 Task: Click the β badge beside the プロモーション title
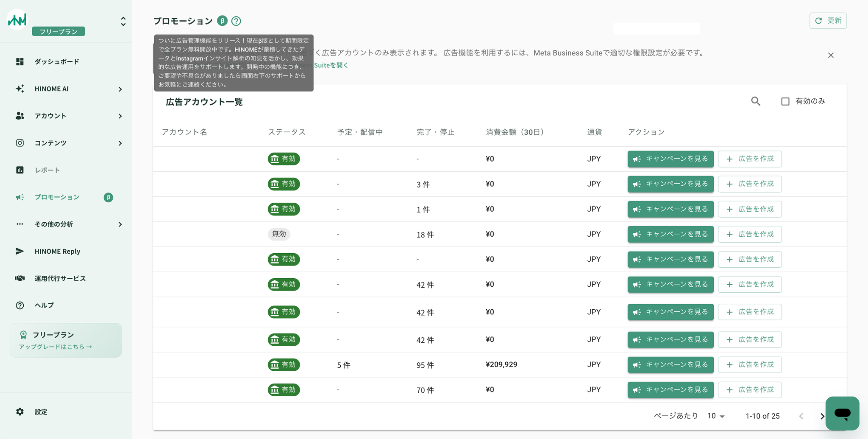pyautogui.click(x=222, y=21)
